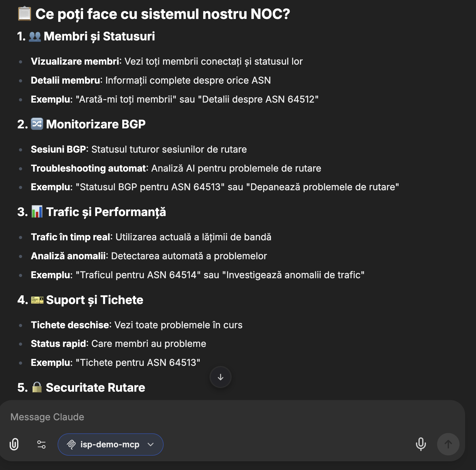476x470 pixels.
Task: Toggle the isp-demo-mcp connector on or off
Action: pos(110,444)
